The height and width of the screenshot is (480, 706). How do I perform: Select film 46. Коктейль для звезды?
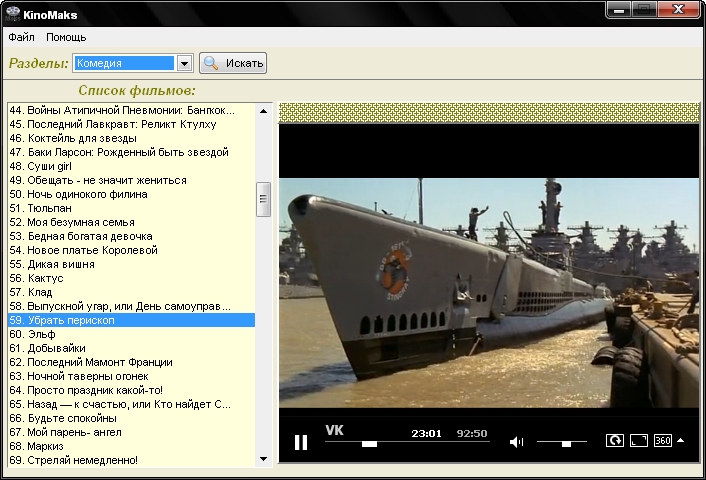click(131, 138)
